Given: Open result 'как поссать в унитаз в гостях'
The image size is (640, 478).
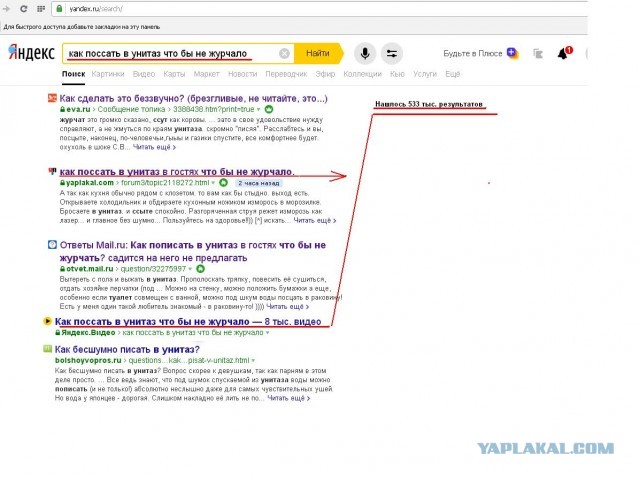Looking at the screenshot, I should click(177, 172).
